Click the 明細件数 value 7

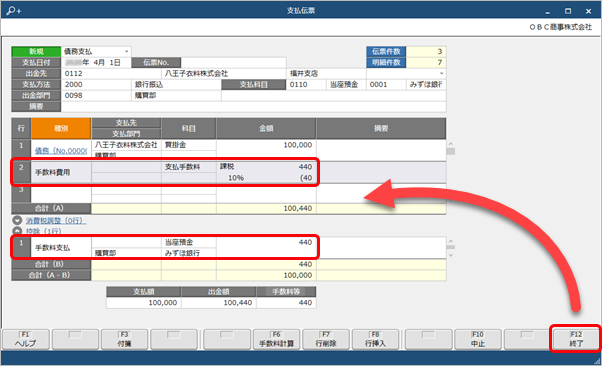pyautogui.click(x=426, y=62)
